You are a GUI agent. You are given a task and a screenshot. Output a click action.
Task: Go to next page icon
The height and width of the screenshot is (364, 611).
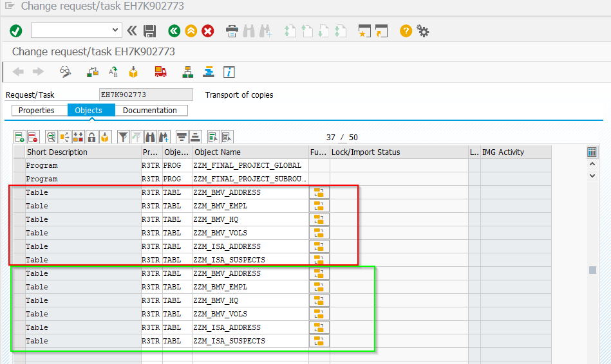323,31
